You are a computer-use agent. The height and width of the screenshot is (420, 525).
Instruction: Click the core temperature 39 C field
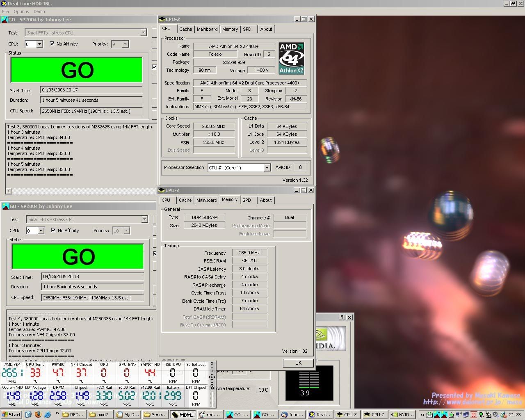pyautogui.click(x=263, y=390)
